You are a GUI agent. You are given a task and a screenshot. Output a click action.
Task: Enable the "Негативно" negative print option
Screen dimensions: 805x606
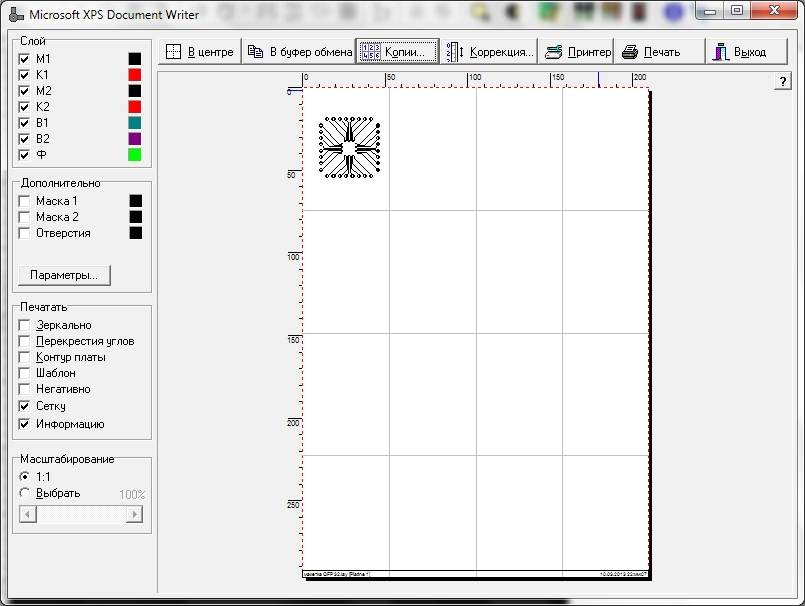pyautogui.click(x=25, y=389)
